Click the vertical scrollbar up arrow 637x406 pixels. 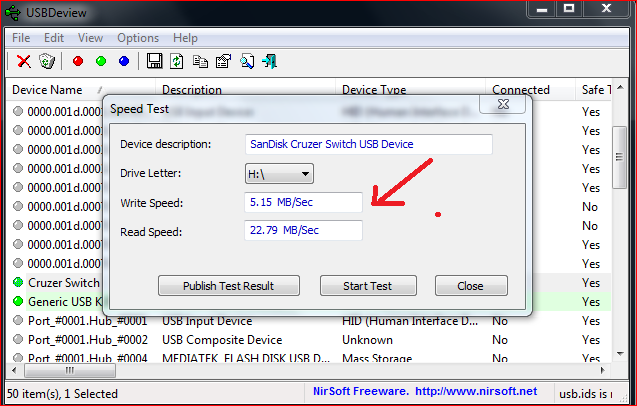pyautogui.click(x=620, y=87)
